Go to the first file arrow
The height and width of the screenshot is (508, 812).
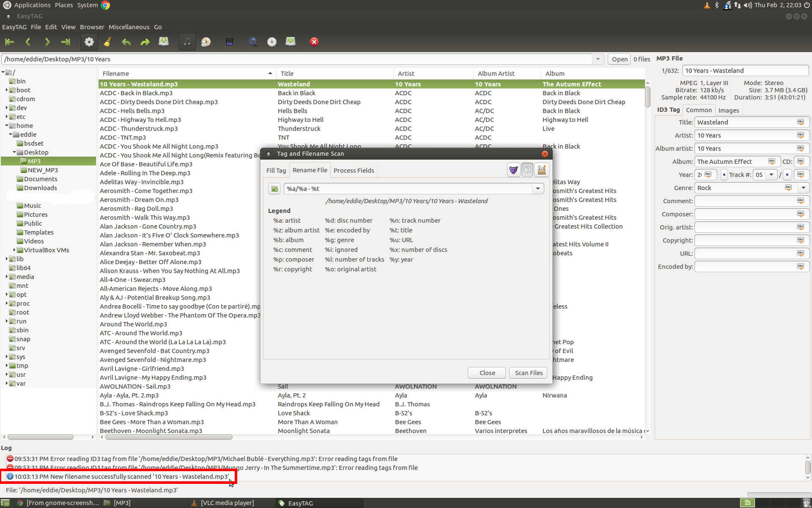[x=9, y=41]
